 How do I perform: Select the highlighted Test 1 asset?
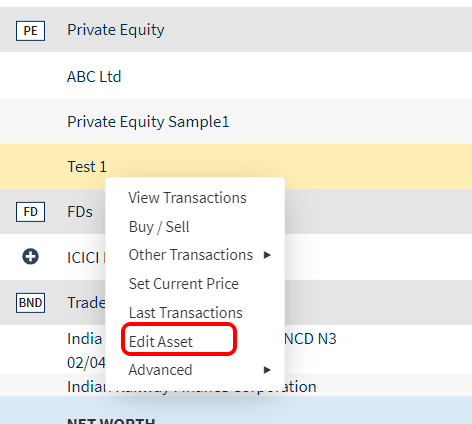[236, 167]
